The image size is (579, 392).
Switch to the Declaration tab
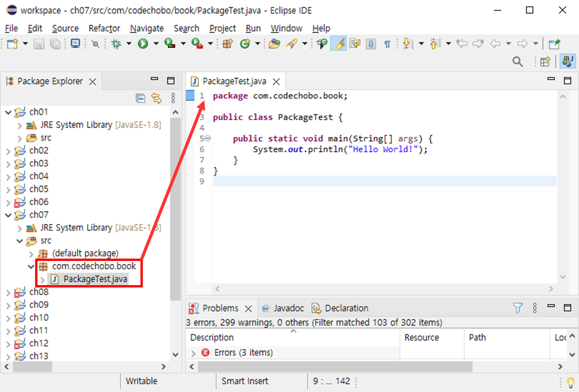(340, 308)
